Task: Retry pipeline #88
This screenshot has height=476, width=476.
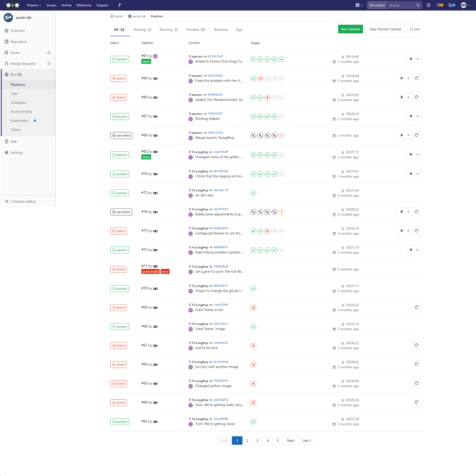Action: (416, 97)
